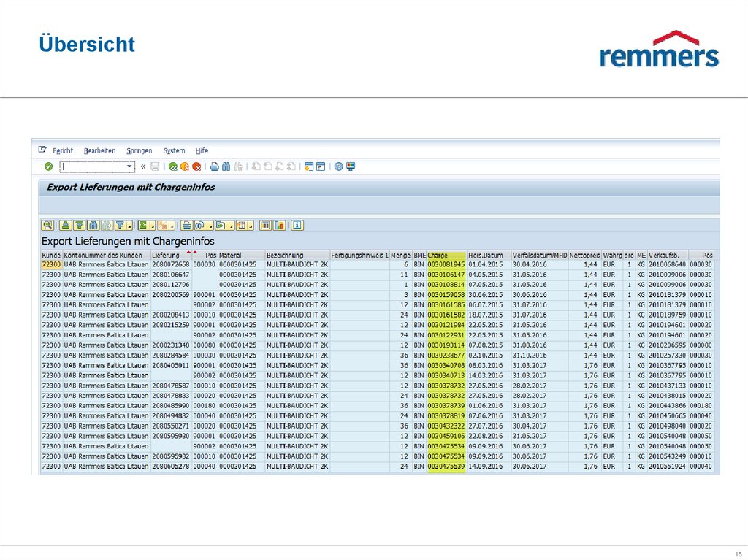Click the green Back arrow icon
The width and height of the screenshot is (748, 560).
coord(173,166)
